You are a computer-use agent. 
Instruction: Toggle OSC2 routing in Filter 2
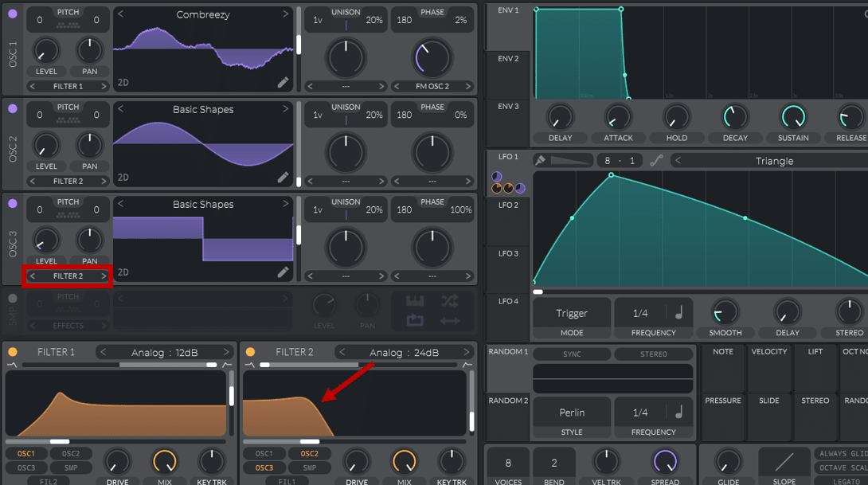point(310,453)
